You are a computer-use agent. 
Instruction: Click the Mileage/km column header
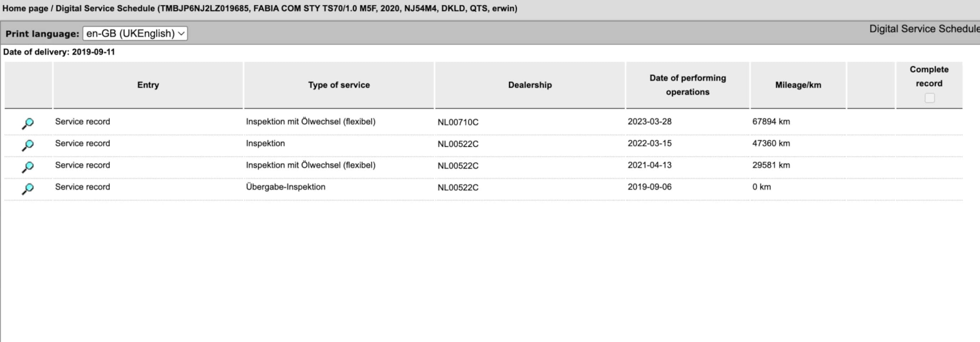coord(798,85)
